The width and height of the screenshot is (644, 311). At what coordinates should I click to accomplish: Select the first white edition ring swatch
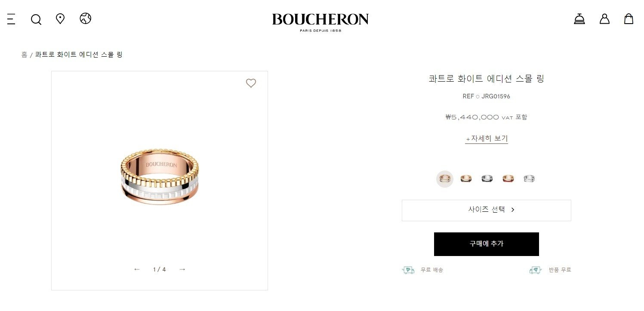tap(445, 179)
